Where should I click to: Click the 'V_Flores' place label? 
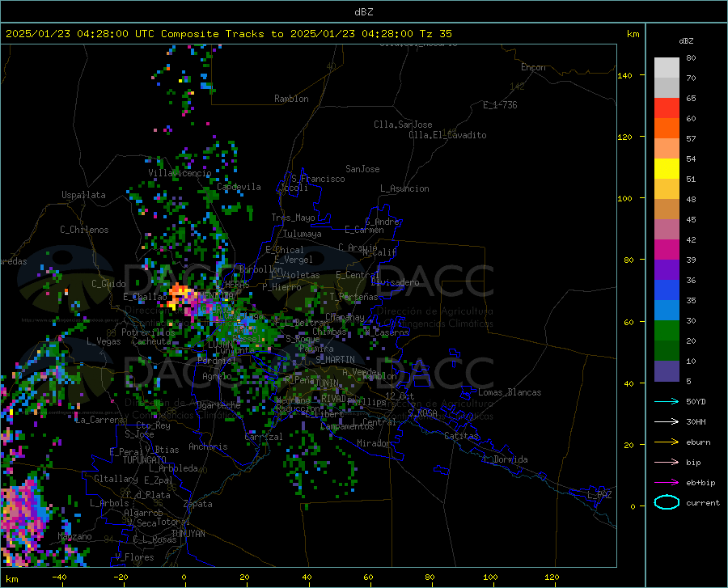pos(134,557)
